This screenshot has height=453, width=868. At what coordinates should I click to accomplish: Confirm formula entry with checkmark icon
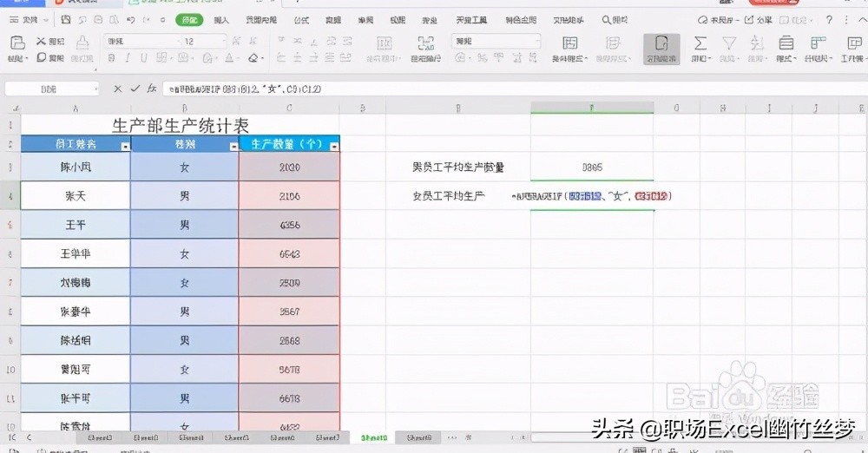pos(135,89)
